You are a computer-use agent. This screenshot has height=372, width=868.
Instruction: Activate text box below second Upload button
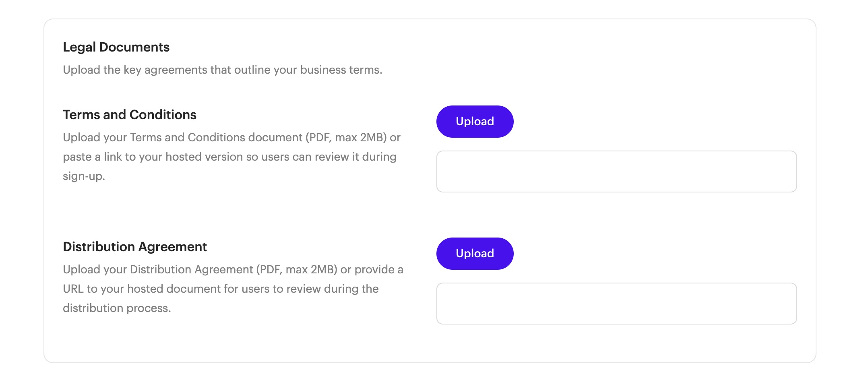616,304
